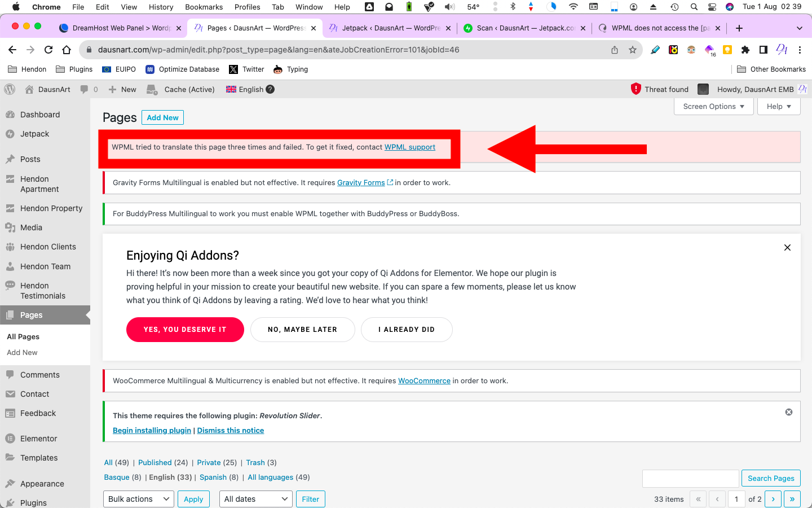Open the History menu in the menu bar
812x508 pixels.
tap(161, 7)
